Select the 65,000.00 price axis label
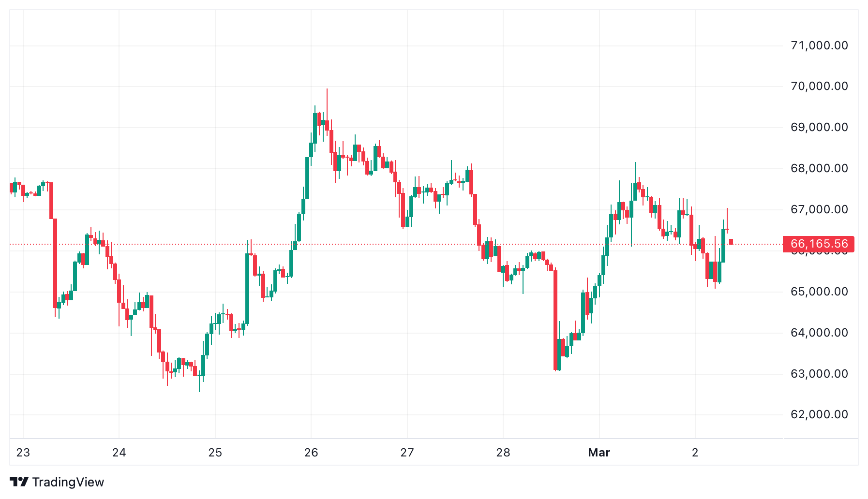Screen dimensions: 868x499 [819, 292]
